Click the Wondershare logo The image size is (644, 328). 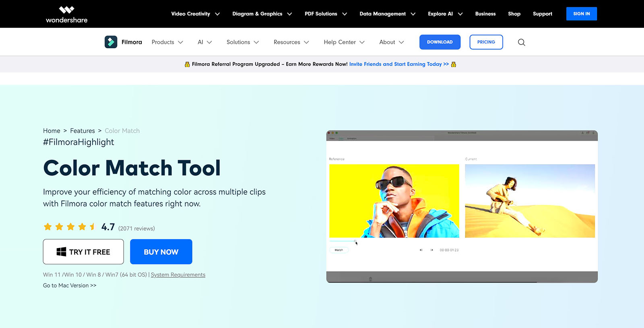(66, 14)
